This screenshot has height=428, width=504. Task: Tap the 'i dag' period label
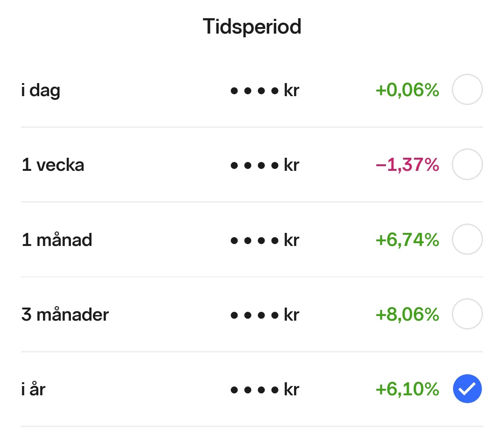coord(41,90)
